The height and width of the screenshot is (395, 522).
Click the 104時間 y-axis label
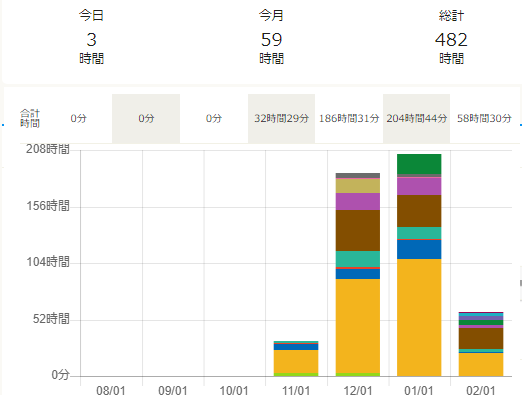coord(48,262)
